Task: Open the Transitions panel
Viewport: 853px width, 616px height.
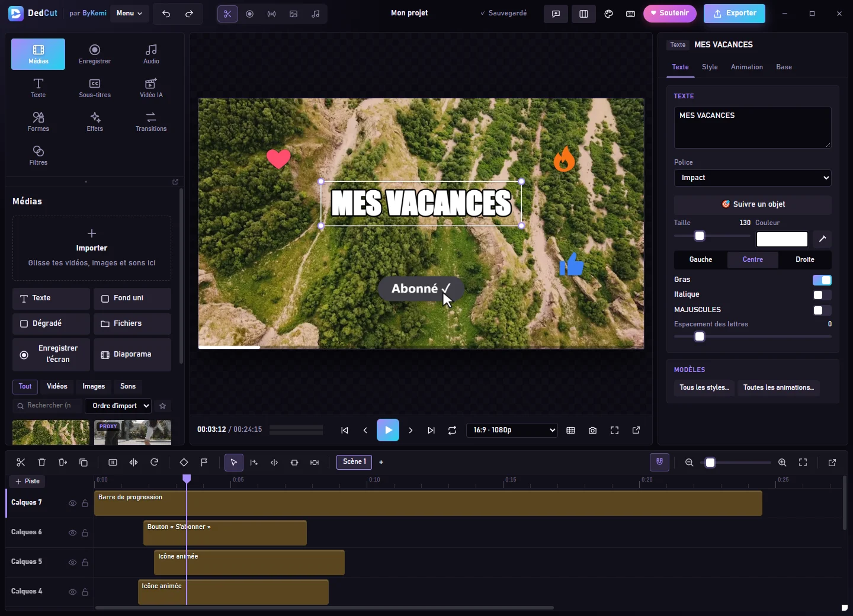Action: 151,121
